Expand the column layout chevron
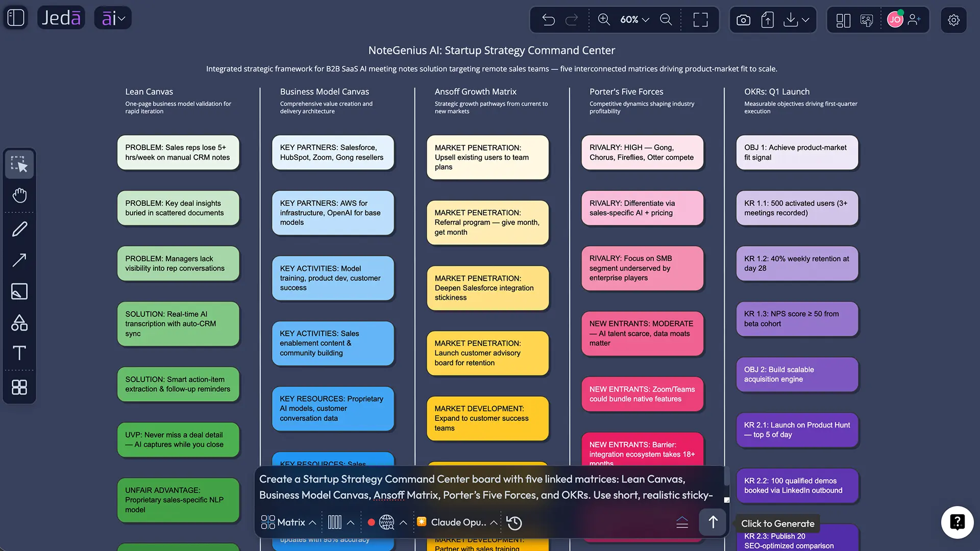The width and height of the screenshot is (980, 551). [351, 522]
